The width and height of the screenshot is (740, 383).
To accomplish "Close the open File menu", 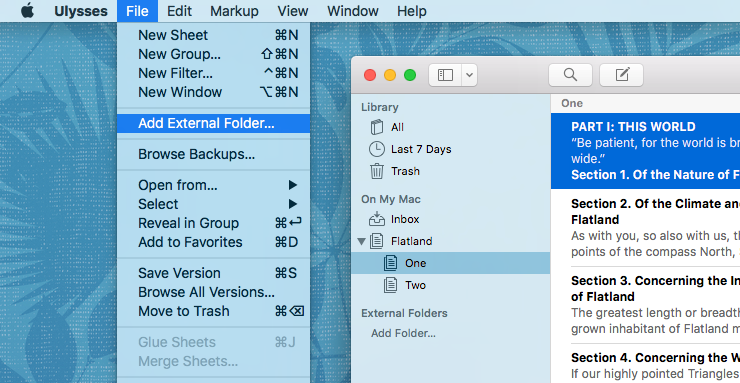I will [x=137, y=11].
